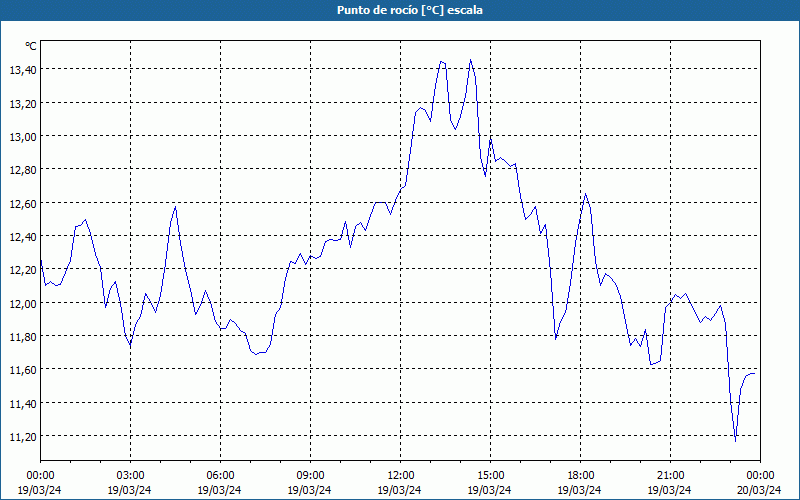Click the lowest dip of the curve near 23:00
This screenshot has width=800, height=500.
[735, 441]
